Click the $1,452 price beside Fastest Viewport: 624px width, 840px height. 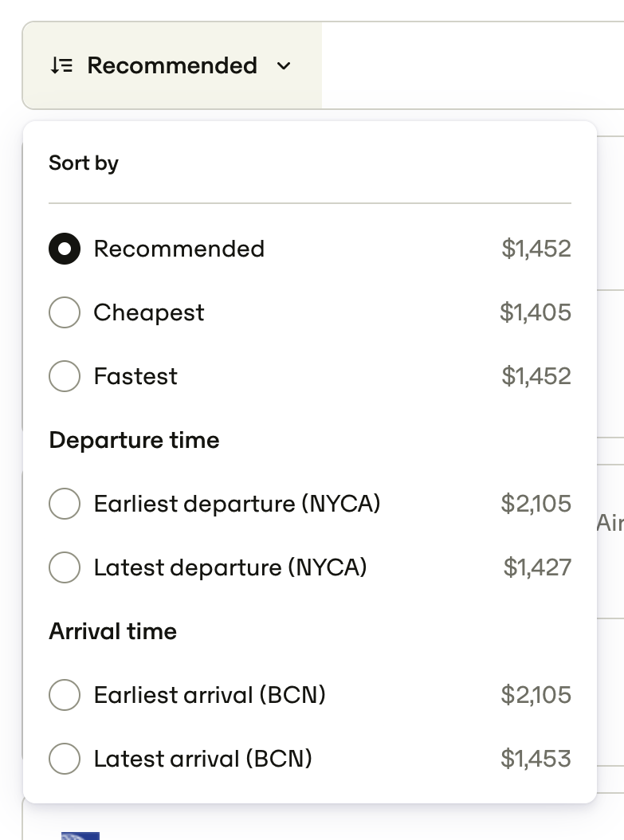pyautogui.click(x=536, y=376)
